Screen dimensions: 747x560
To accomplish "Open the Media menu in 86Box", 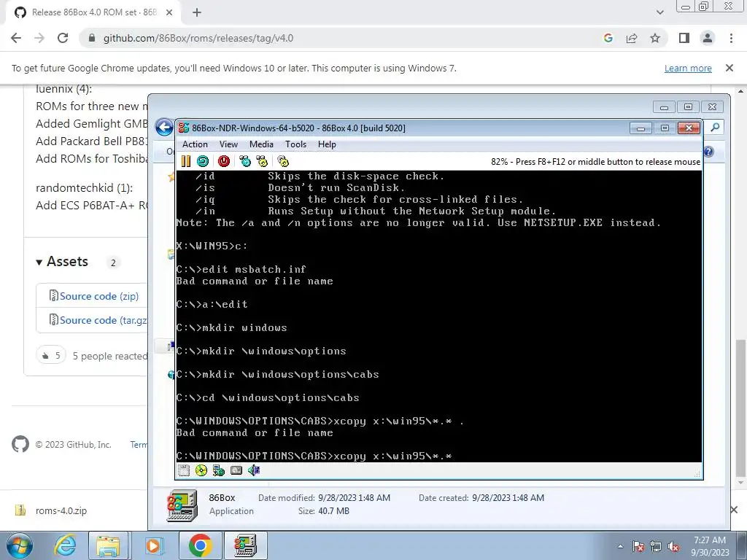I will coord(261,144).
